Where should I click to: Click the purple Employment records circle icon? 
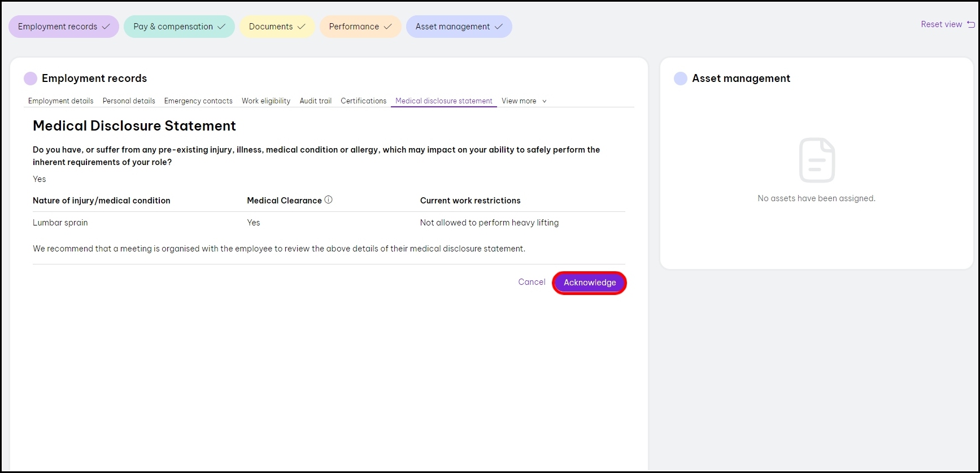[x=31, y=79]
